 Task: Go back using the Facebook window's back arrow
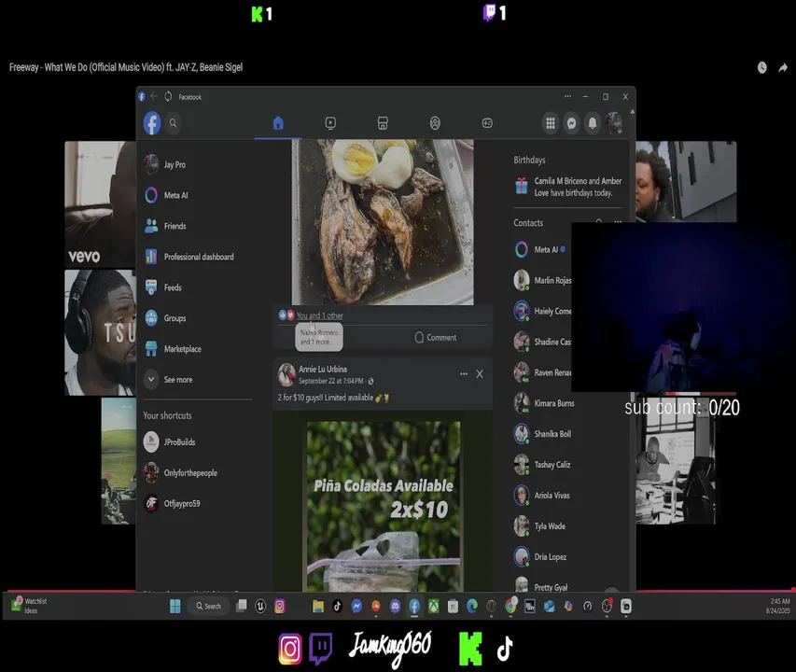click(x=154, y=96)
